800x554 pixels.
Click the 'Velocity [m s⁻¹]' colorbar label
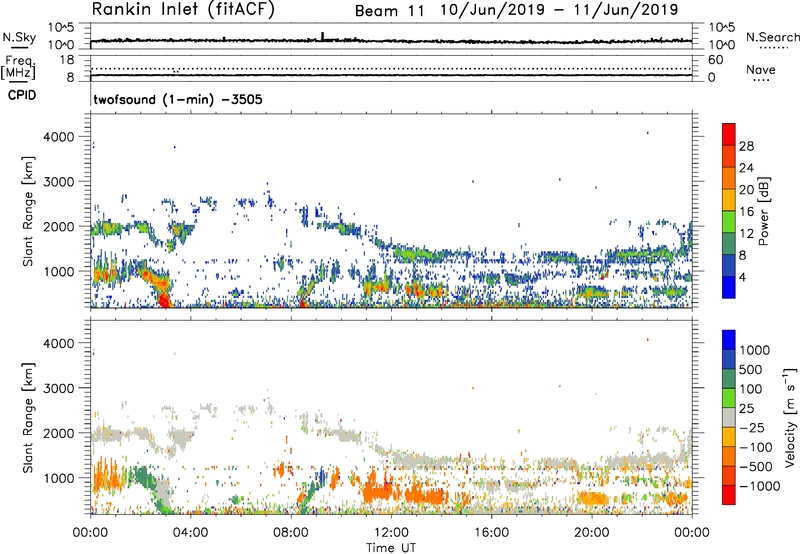[791, 417]
